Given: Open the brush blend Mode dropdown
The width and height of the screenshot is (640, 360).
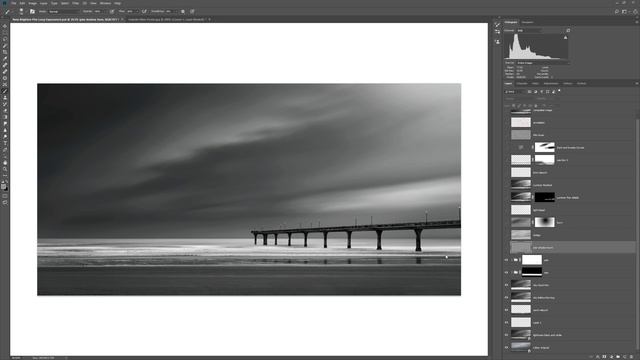Looking at the screenshot, I should coord(64,11).
